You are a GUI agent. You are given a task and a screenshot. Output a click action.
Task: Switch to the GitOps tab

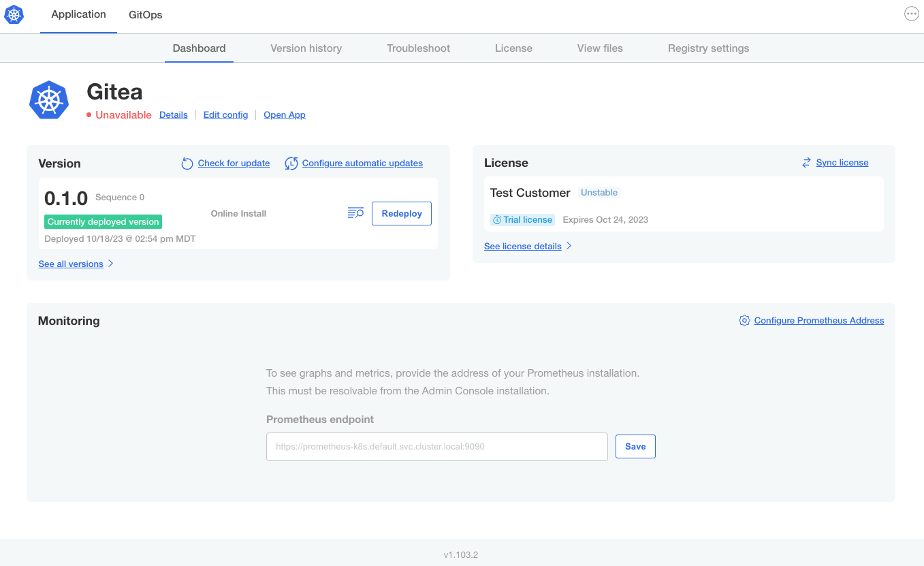tap(145, 14)
